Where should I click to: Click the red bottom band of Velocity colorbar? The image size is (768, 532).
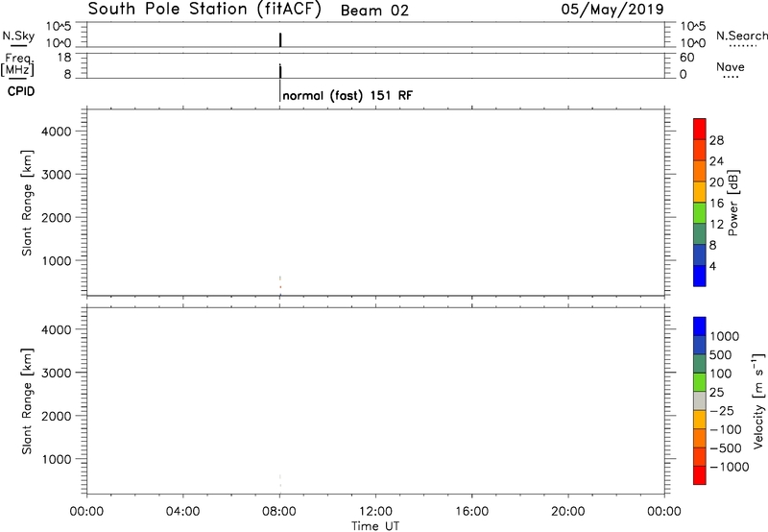[x=700, y=475]
